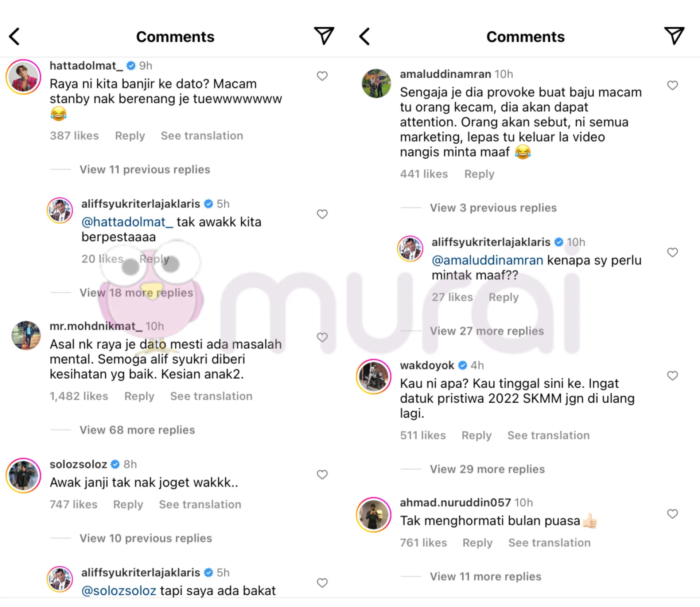Screen dimensions: 700x607
Task: Toggle like on solozsoloz's comment
Action: [322, 475]
